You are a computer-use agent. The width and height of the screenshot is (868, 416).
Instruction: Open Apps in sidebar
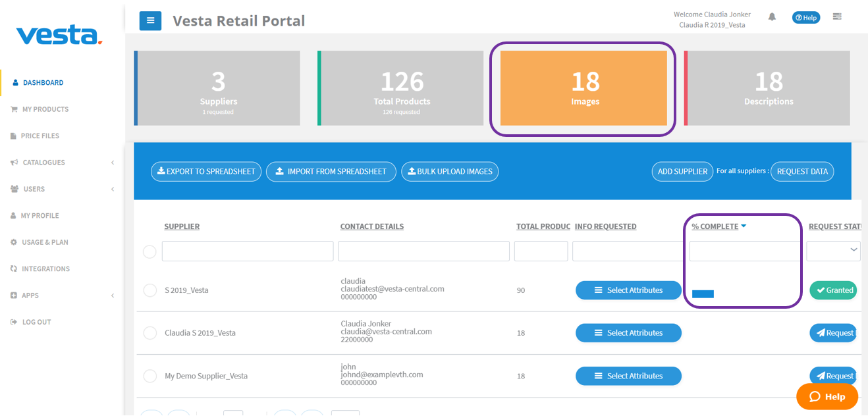click(x=30, y=296)
